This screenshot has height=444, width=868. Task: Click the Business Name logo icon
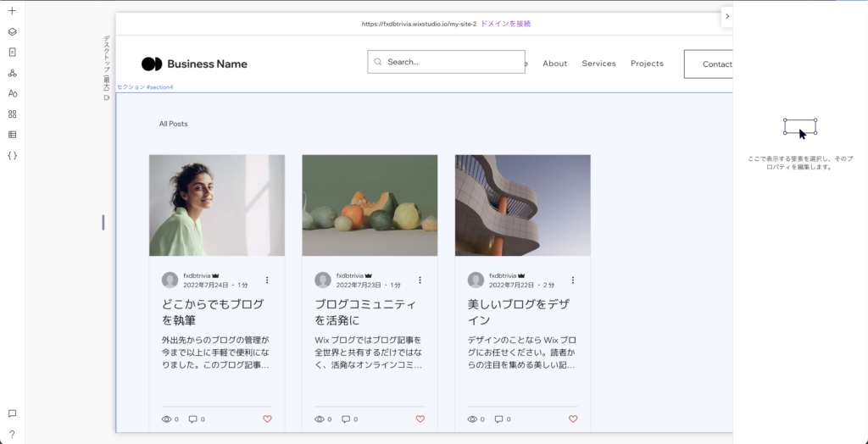click(x=152, y=64)
